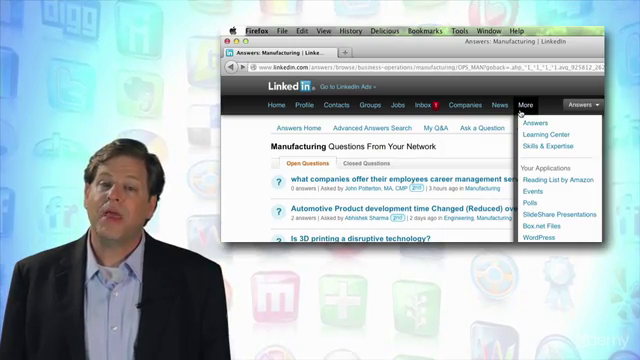Open a new tab with plus button
The height and width of the screenshot is (360, 640).
click(345, 53)
